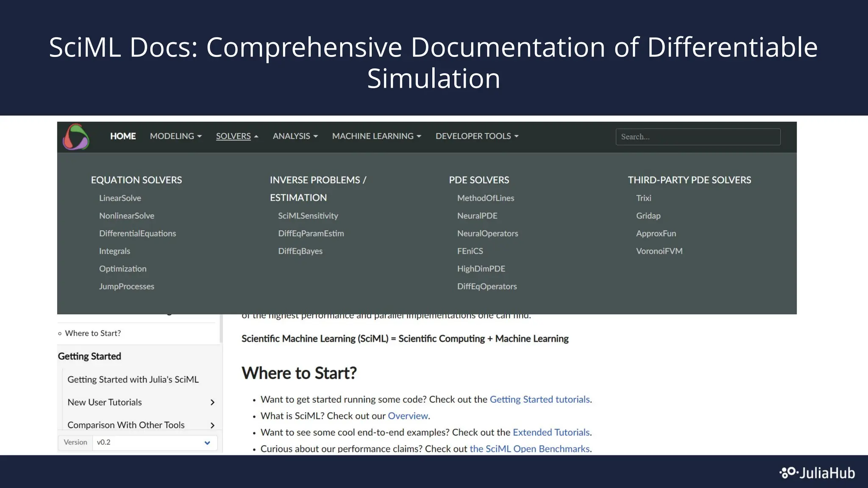Open the DifferentialEquations link
The image size is (868, 488).
coord(137,233)
